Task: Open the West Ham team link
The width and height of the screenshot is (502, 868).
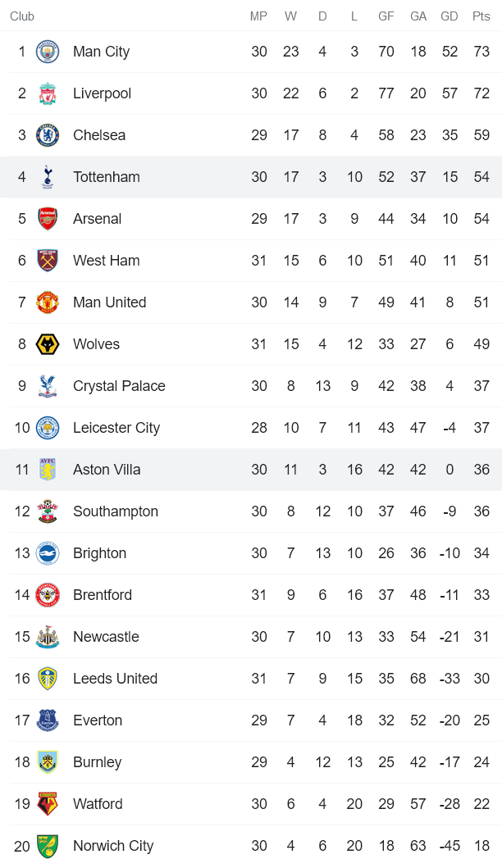Action: point(106,261)
